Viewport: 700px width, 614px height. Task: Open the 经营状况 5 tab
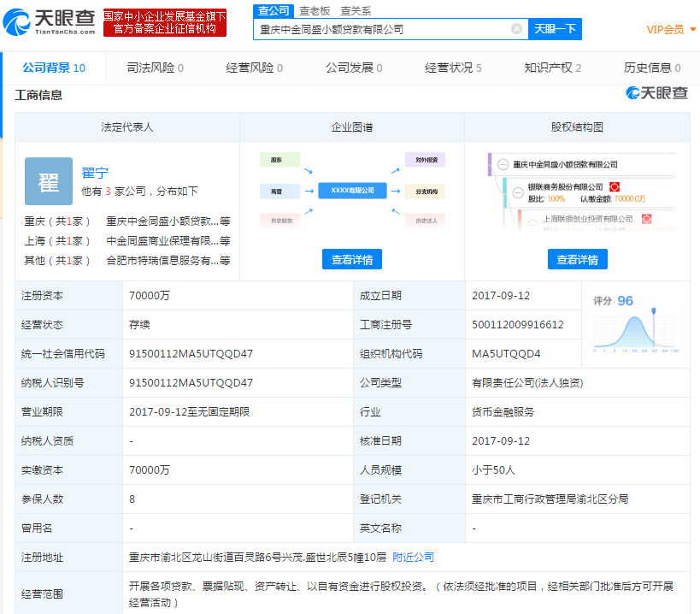click(x=453, y=68)
